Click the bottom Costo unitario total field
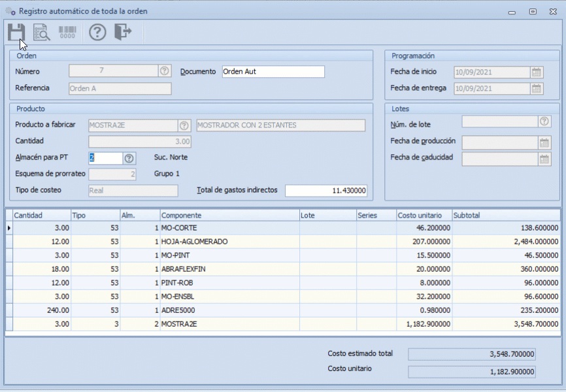Image resolution: width=566 pixels, height=392 pixels. (472, 372)
